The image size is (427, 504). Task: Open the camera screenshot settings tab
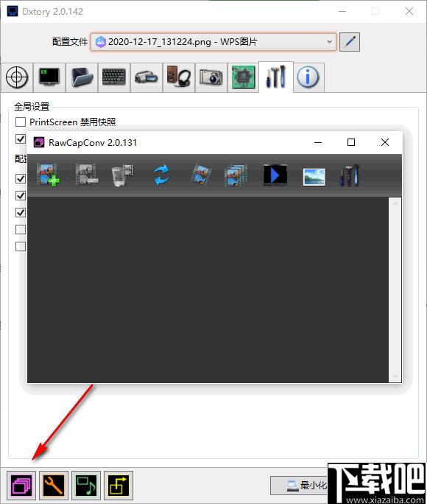pyautogui.click(x=211, y=77)
